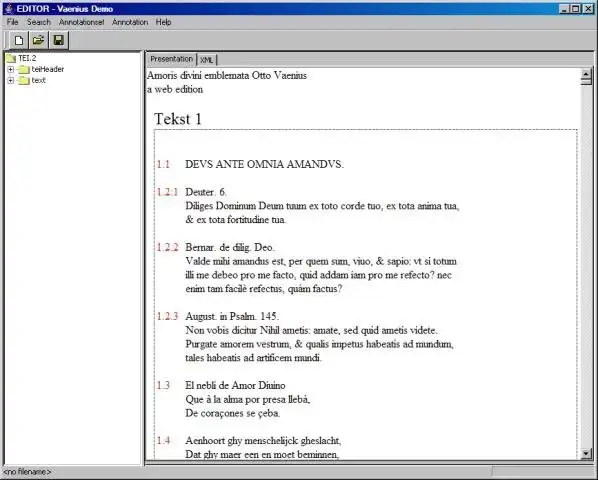Open the Search menu

click(x=39, y=22)
